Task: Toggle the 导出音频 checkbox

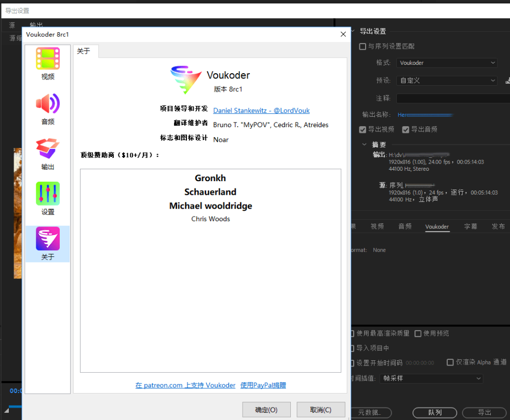Action: pyautogui.click(x=405, y=130)
